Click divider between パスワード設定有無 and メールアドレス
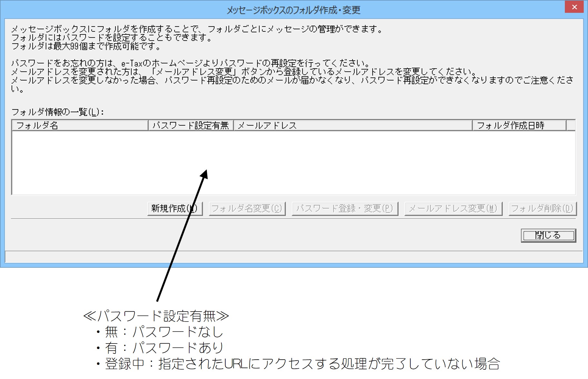 tap(234, 125)
